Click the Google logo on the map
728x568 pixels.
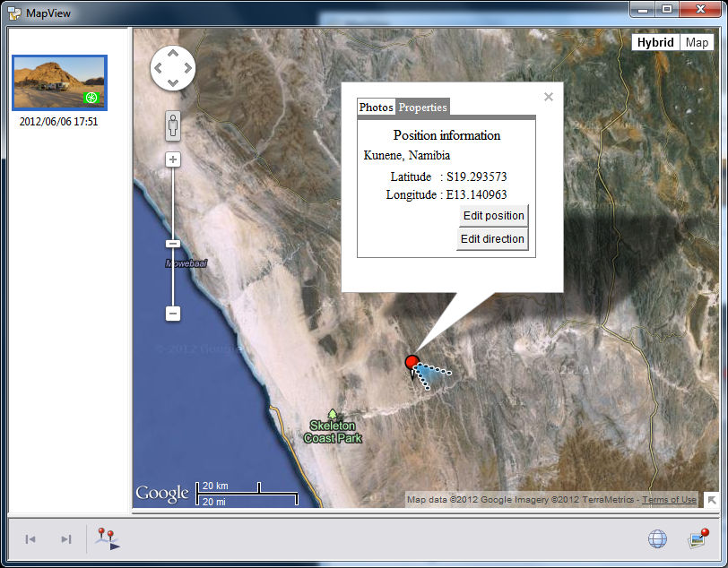(162, 494)
